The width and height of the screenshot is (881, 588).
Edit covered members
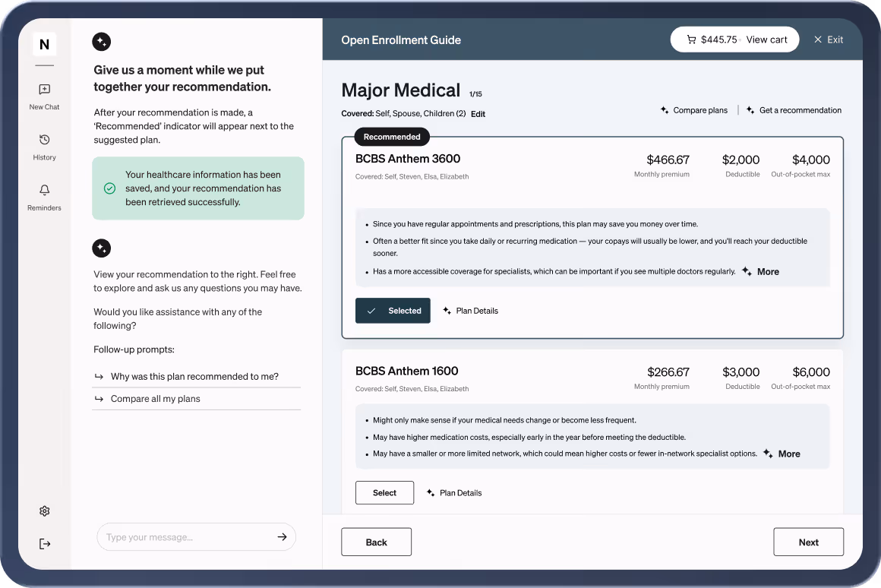478,113
